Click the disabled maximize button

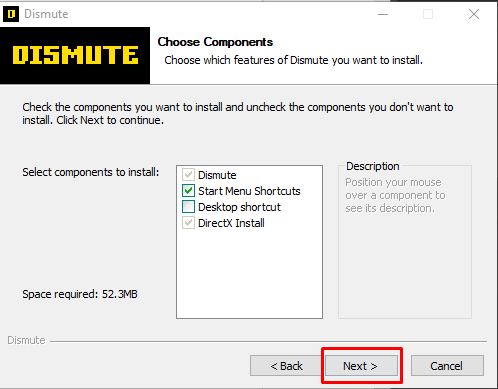click(x=428, y=14)
